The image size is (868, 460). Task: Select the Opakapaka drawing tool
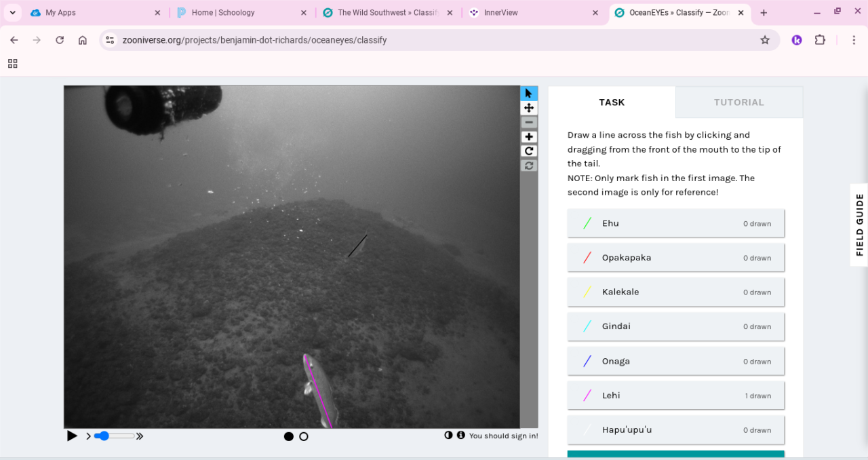676,258
